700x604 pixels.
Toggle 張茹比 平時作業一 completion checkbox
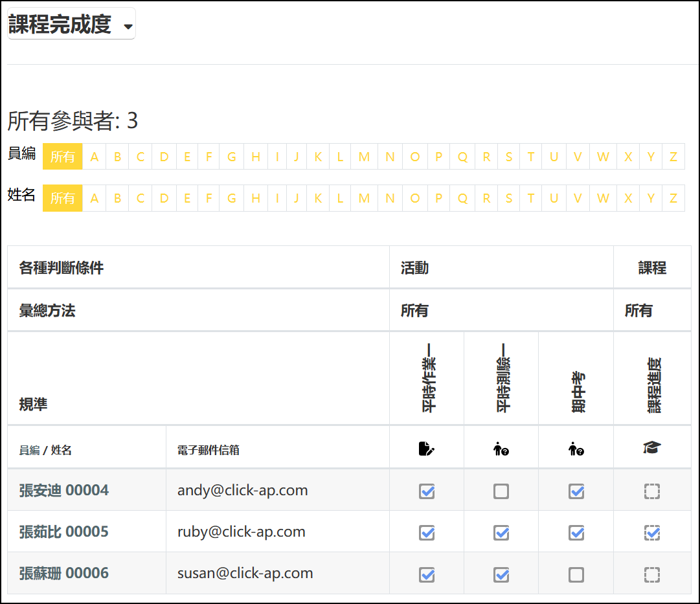[427, 533]
